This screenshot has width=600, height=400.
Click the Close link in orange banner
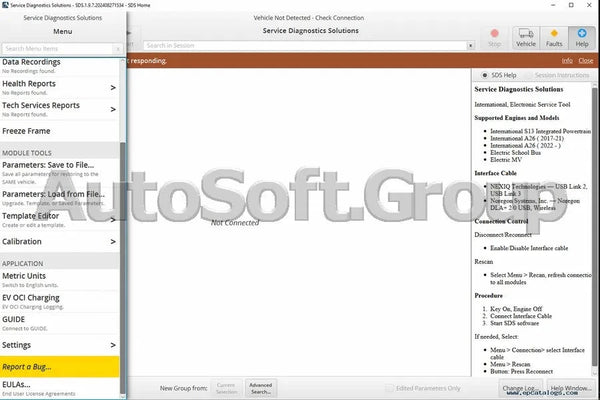tap(585, 60)
